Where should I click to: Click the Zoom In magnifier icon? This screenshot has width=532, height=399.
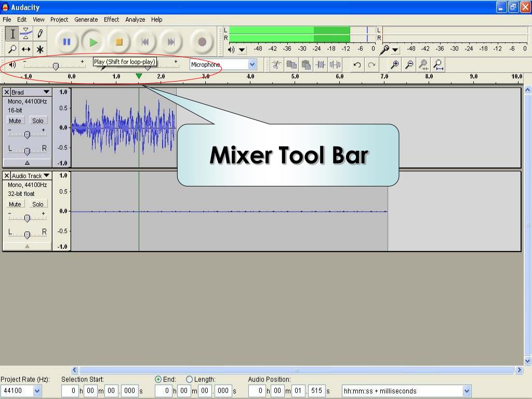395,64
